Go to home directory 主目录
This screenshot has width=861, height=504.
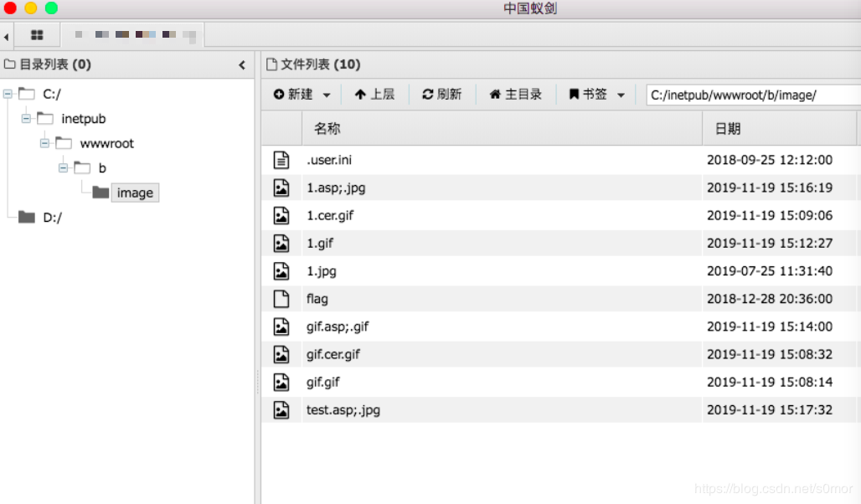pyautogui.click(x=516, y=95)
